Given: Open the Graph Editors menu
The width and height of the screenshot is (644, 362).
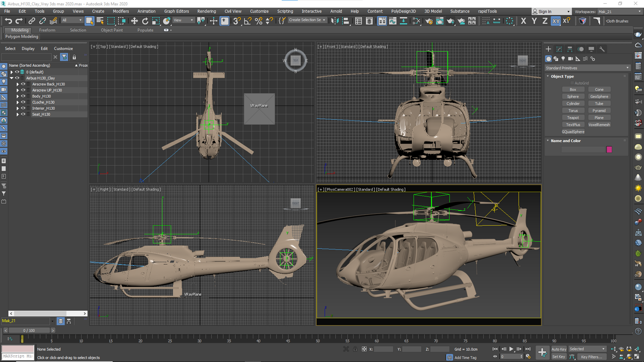Looking at the screenshot, I should click(x=176, y=12).
